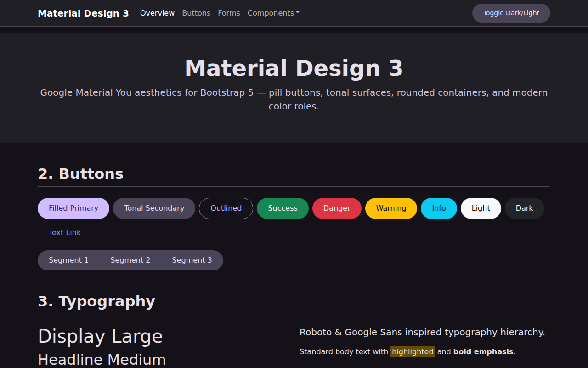The width and height of the screenshot is (588, 368).
Task: Click the red Danger button
Action: point(337,208)
